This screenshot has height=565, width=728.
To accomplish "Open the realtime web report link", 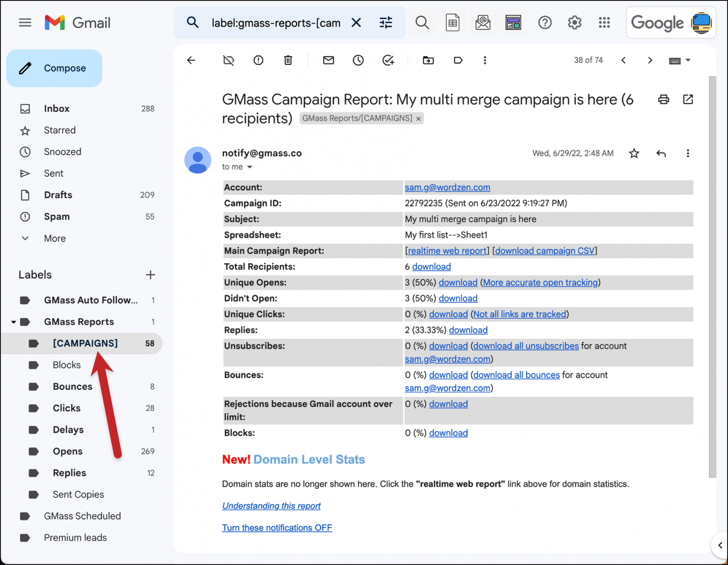I will click(x=446, y=251).
